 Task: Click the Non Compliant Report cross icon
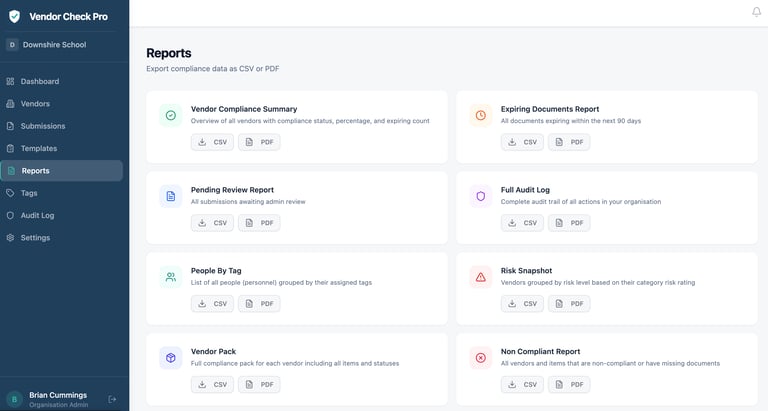pos(481,358)
